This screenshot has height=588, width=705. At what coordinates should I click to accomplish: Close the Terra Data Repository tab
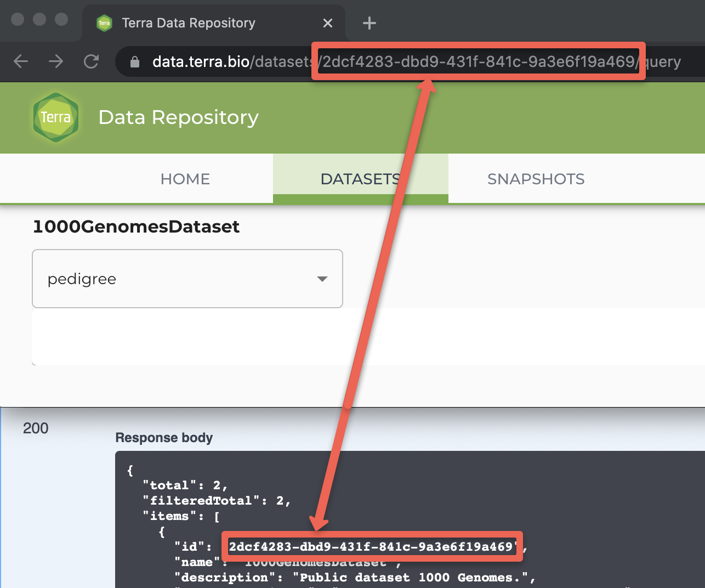click(328, 23)
